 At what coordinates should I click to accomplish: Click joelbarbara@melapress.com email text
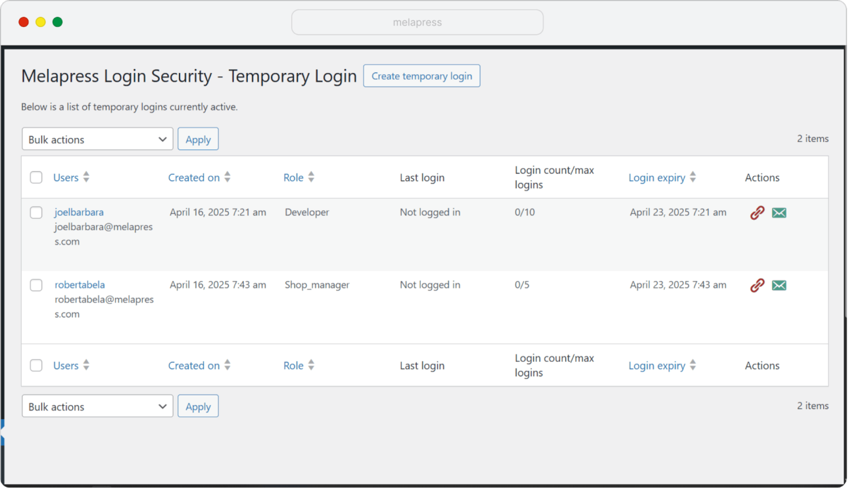[104, 233]
